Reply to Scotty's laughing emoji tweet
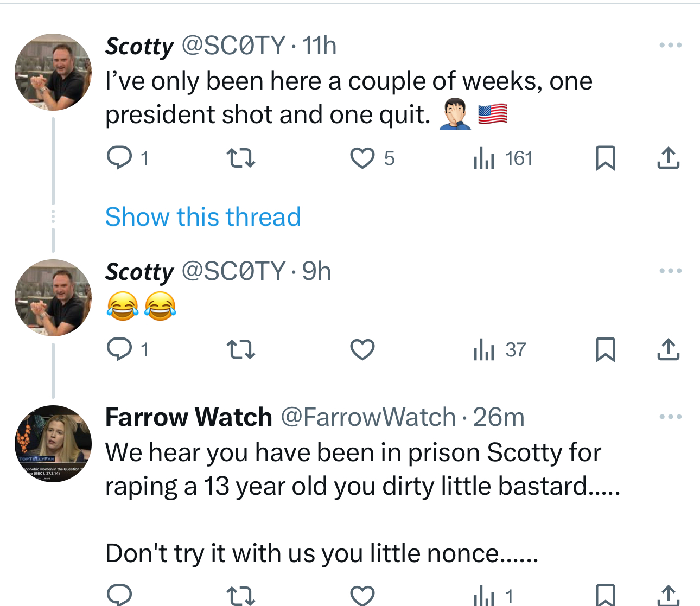The width and height of the screenshot is (700, 606). coord(119,349)
